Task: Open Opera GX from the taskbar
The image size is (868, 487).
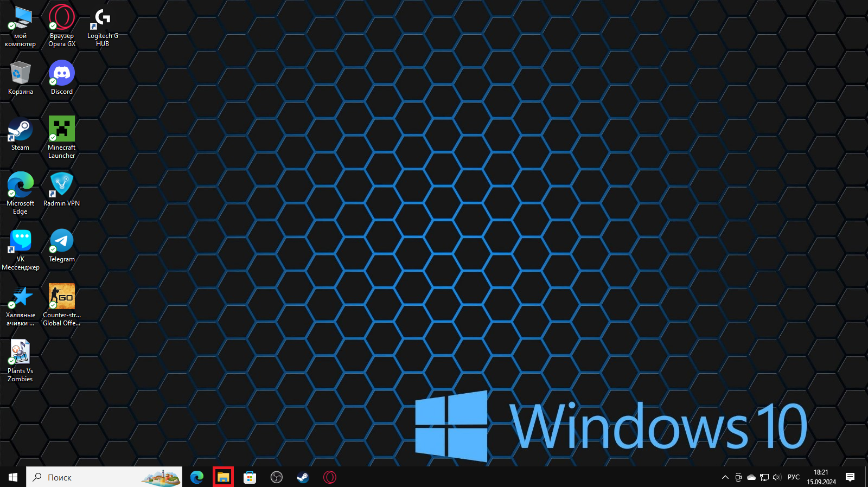Action: pyautogui.click(x=330, y=477)
